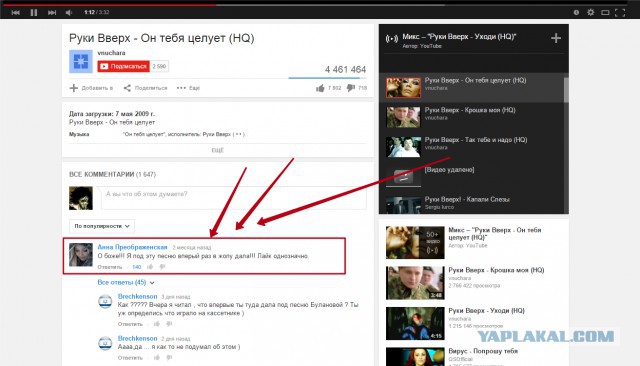This screenshot has height=366, width=640.
Task: Pause the video playback
Action: click(34, 12)
